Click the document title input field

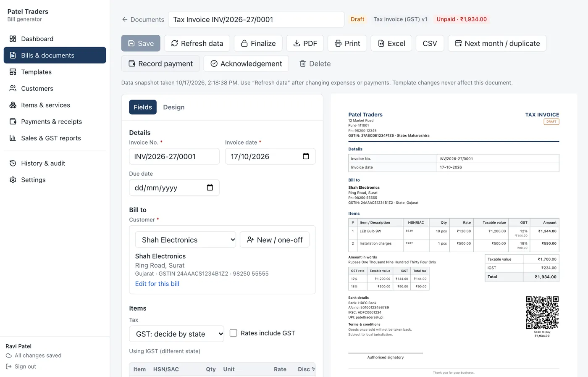256,19
